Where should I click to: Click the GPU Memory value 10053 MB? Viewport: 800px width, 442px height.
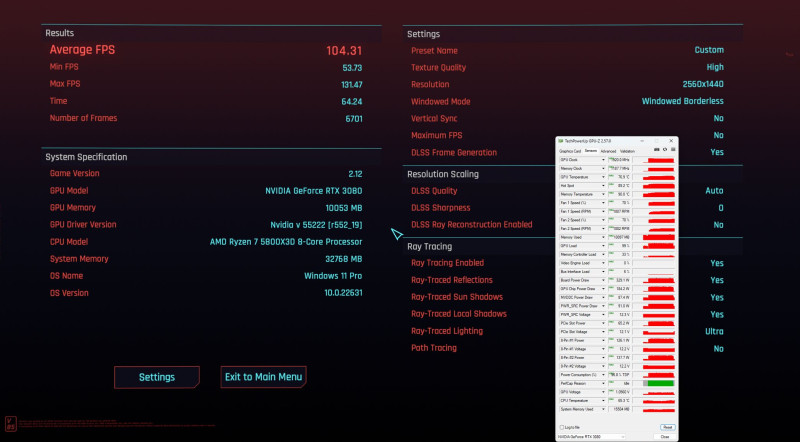click(x=344, y=208)
